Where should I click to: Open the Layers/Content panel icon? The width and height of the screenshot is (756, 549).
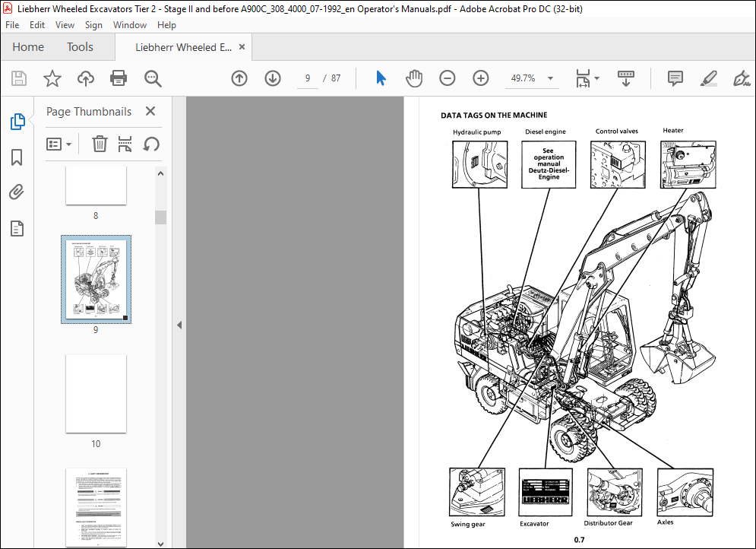17,228
